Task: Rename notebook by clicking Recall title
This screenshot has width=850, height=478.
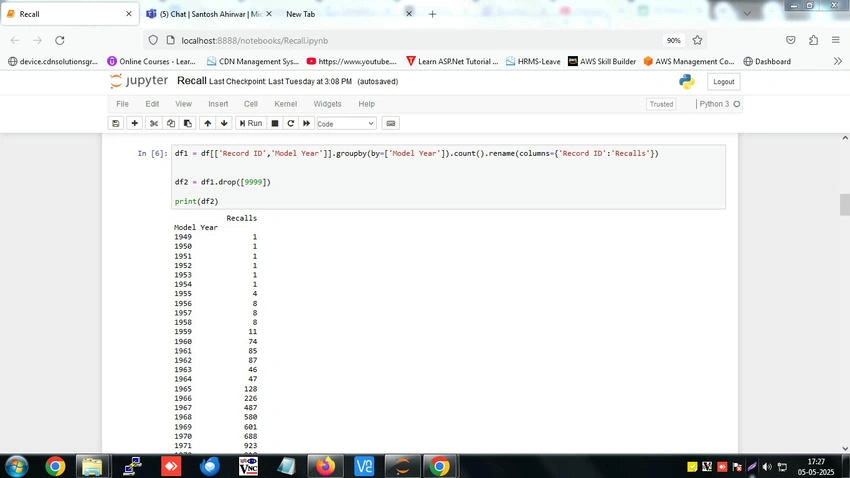Action: (191, 81)
